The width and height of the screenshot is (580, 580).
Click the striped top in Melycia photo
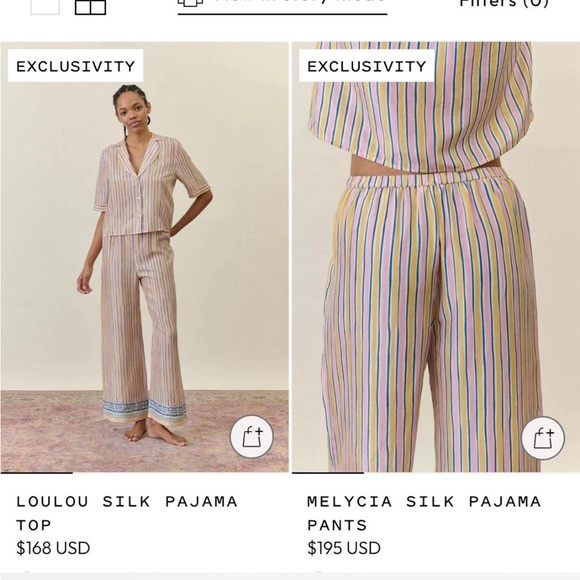(422, 107)
